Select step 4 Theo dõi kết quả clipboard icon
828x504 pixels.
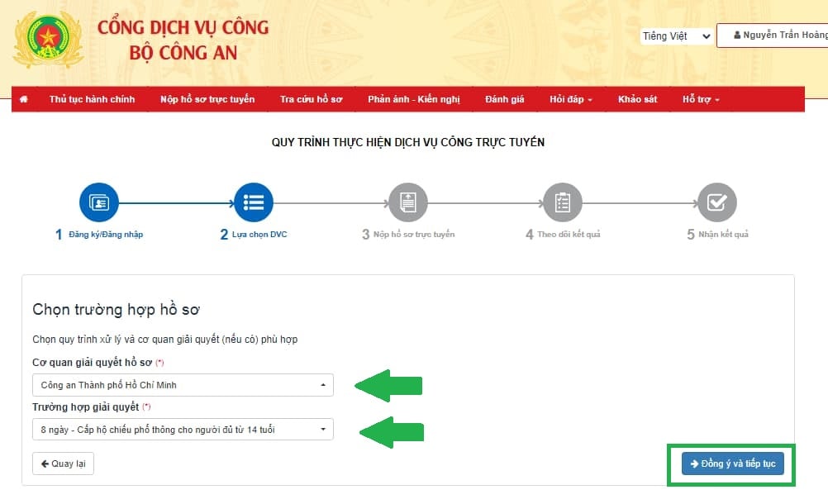[563, 202]
